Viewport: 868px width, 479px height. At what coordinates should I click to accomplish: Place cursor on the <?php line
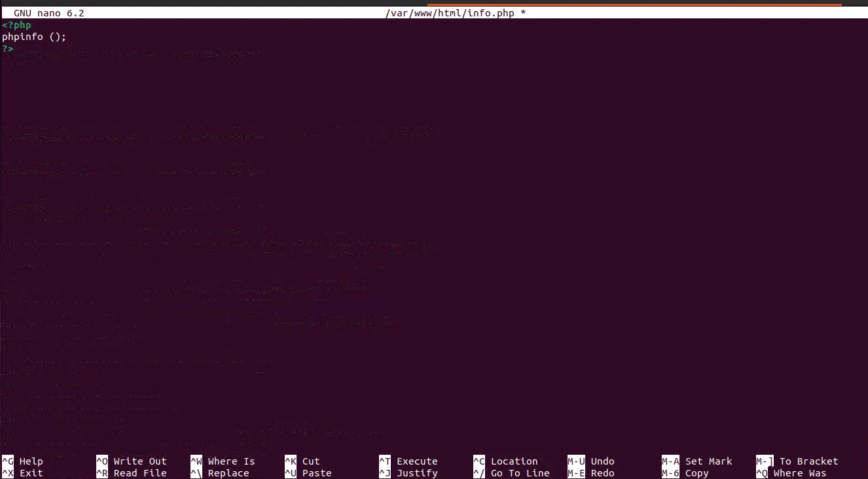pos(16,25)
